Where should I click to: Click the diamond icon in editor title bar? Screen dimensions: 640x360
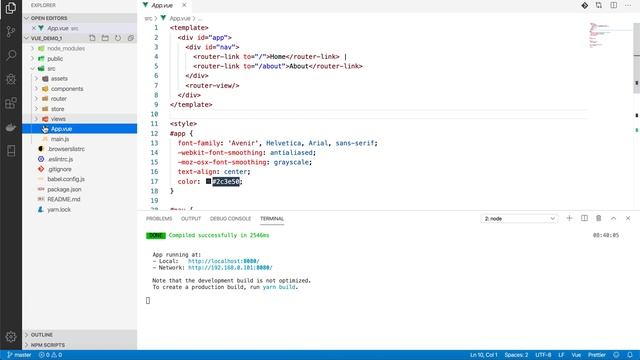584,5
